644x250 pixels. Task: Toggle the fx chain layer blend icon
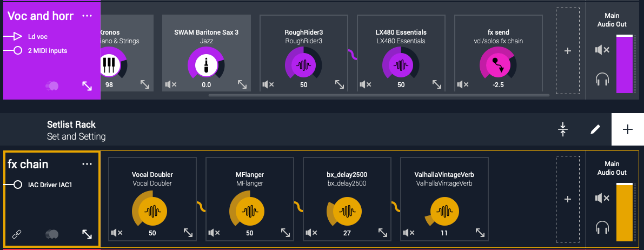click(x=52, y=234)
